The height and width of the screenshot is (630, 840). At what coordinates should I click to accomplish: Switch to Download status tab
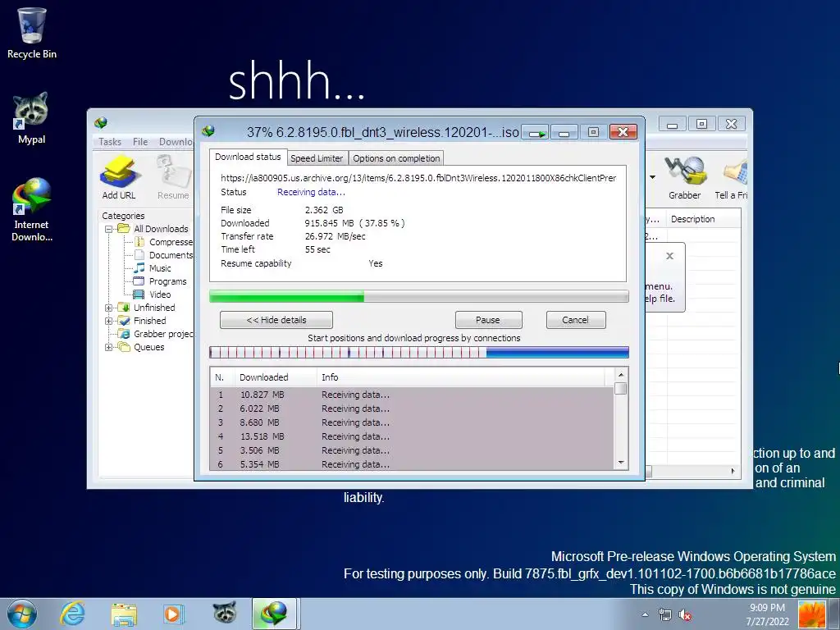click(x=248, y=157)
